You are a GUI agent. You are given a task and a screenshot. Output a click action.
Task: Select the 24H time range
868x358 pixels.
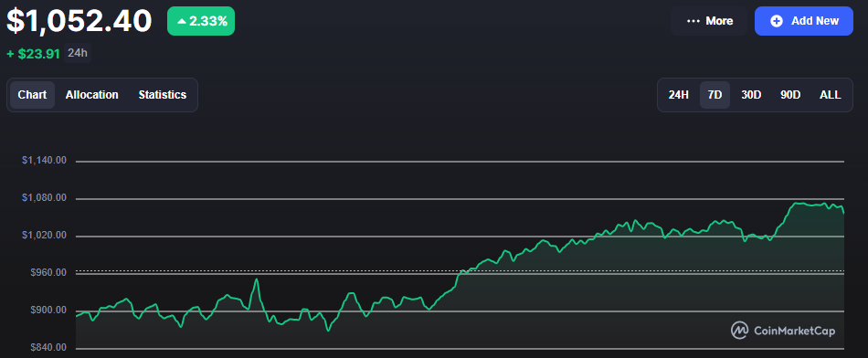[678, 95]
